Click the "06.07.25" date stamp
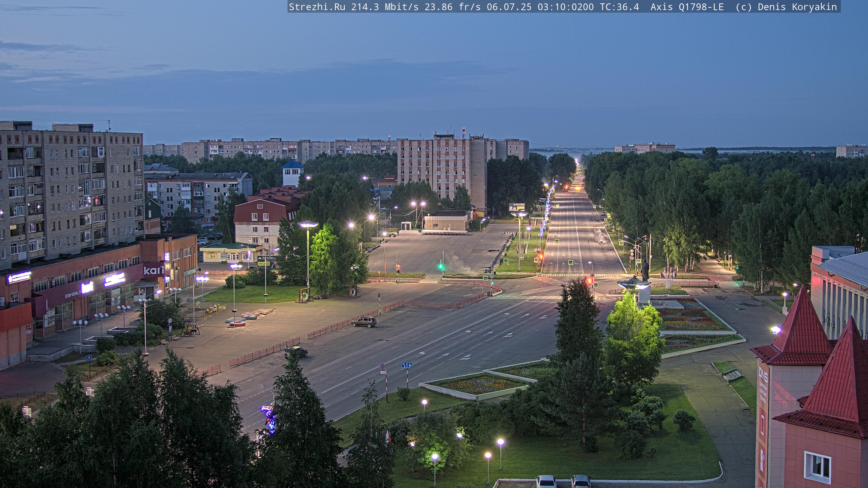 509,7
